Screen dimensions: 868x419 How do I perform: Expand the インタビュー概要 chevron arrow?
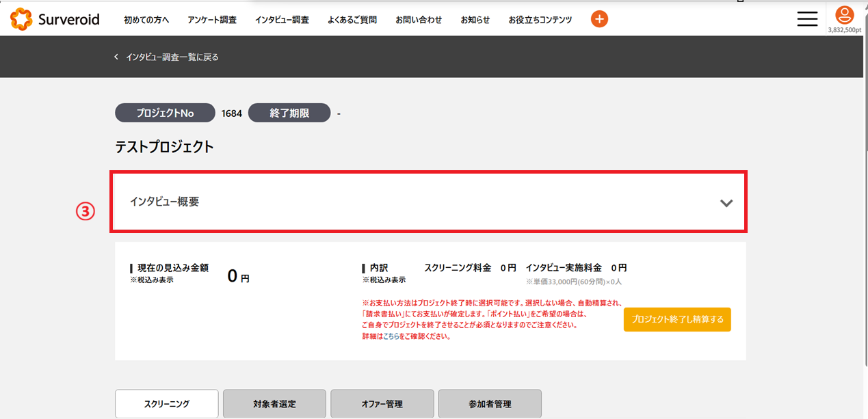point(726,203)
